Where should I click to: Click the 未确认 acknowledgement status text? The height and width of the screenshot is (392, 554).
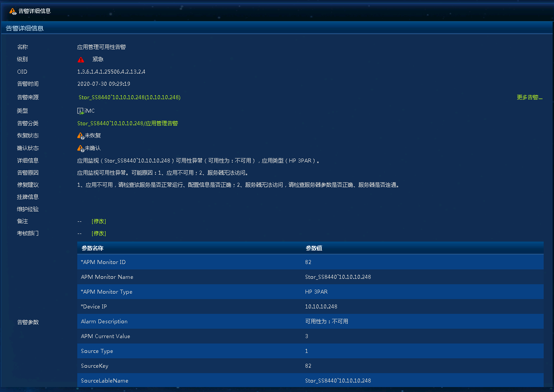click(93, 148)
